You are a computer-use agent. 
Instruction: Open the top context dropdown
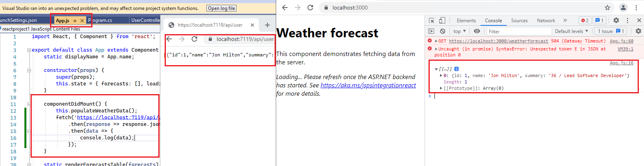459,31
